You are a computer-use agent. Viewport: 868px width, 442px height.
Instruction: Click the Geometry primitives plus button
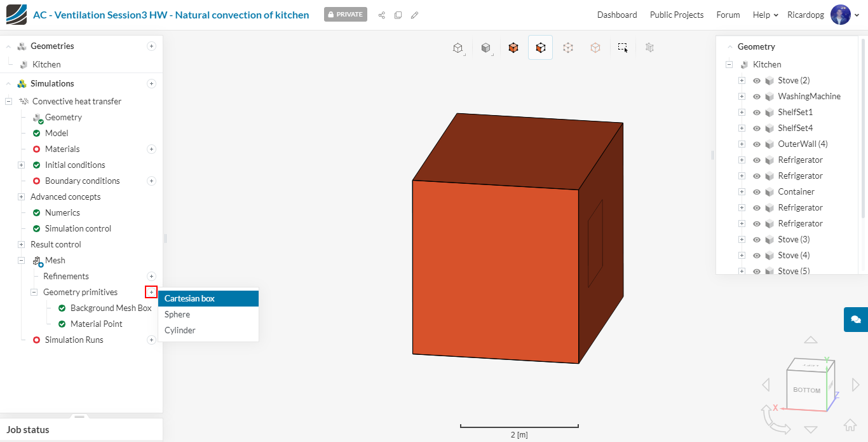pos(151,292)
